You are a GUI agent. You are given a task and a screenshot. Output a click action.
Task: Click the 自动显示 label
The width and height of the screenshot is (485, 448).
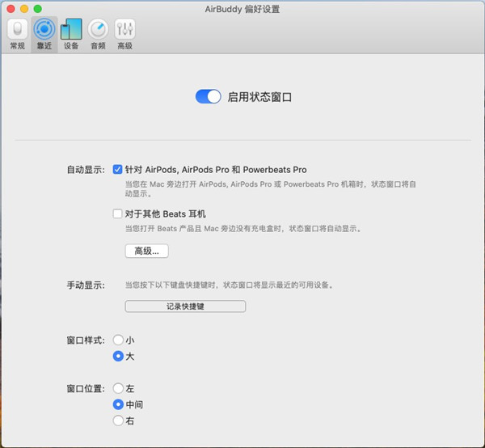[86, 170]
